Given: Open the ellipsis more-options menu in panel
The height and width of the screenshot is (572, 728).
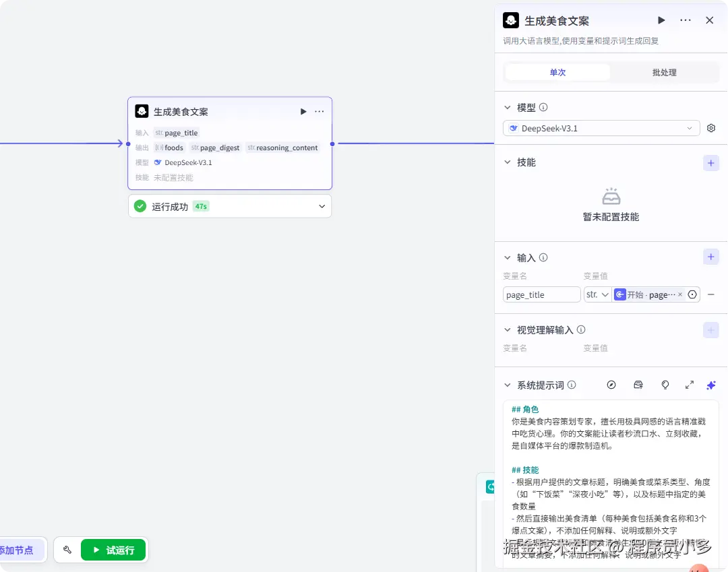Looking at the screenshot, I should coord(686,20).
